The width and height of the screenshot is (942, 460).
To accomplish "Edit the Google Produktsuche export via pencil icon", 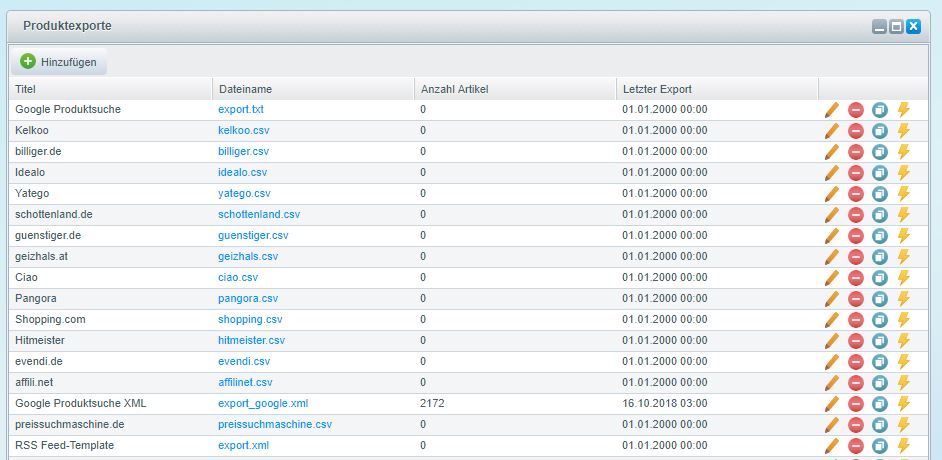I will [x=831, y=110].
